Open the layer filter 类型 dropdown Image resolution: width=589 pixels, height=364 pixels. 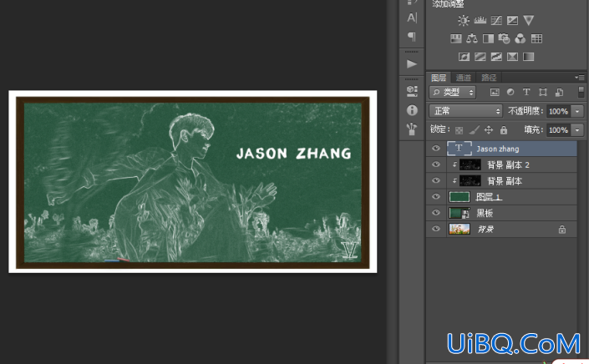[x=453, y=93]
